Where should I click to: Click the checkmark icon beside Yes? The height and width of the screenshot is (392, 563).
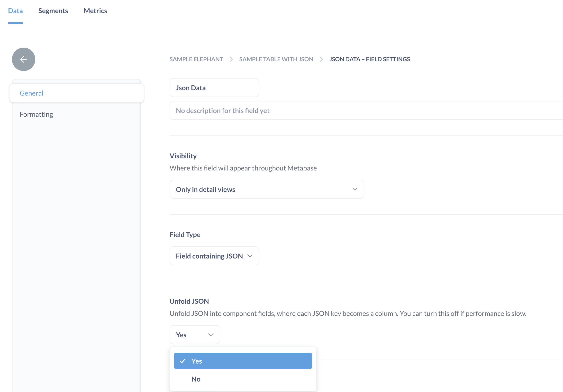183,361
